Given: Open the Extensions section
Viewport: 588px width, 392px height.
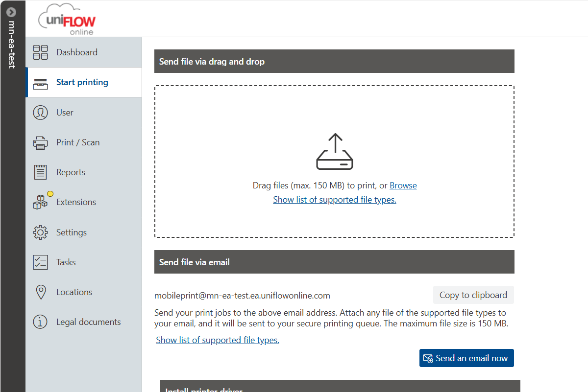Looking at the screenshot, I should pos(84,202).
